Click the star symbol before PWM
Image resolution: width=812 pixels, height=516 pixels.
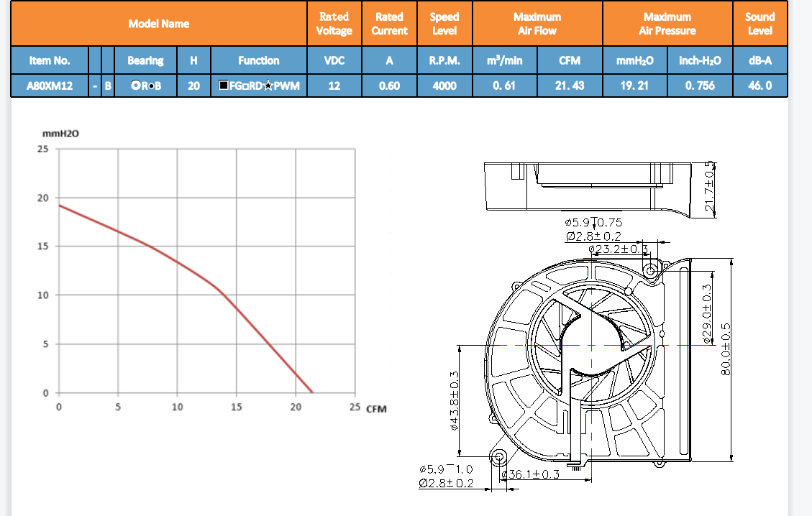[x=267, y=86]
